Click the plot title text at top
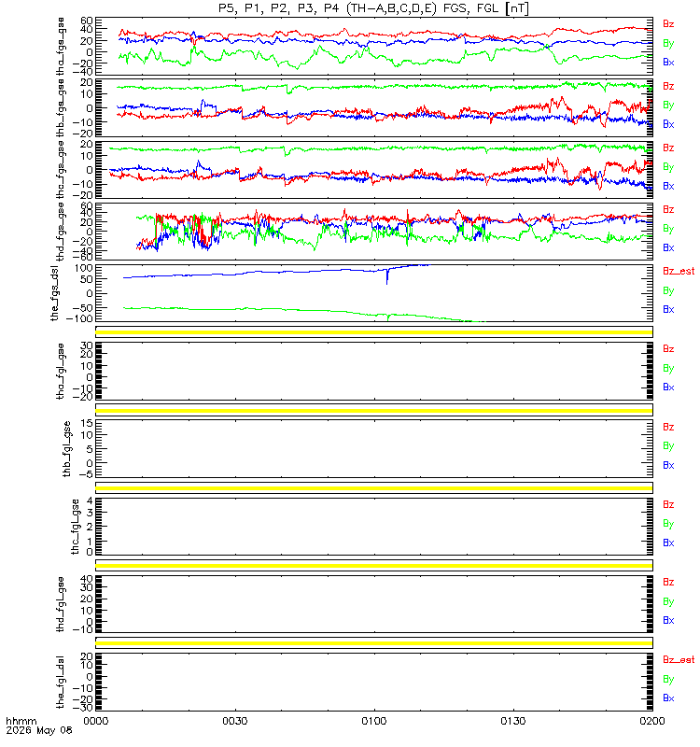This screenshot has height=747, width=700. pos(374,8)
